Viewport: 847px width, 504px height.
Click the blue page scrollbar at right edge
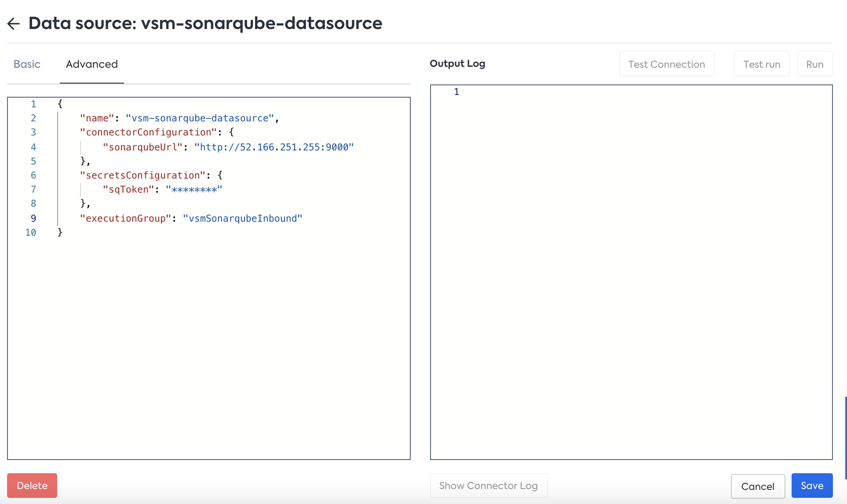846,438
